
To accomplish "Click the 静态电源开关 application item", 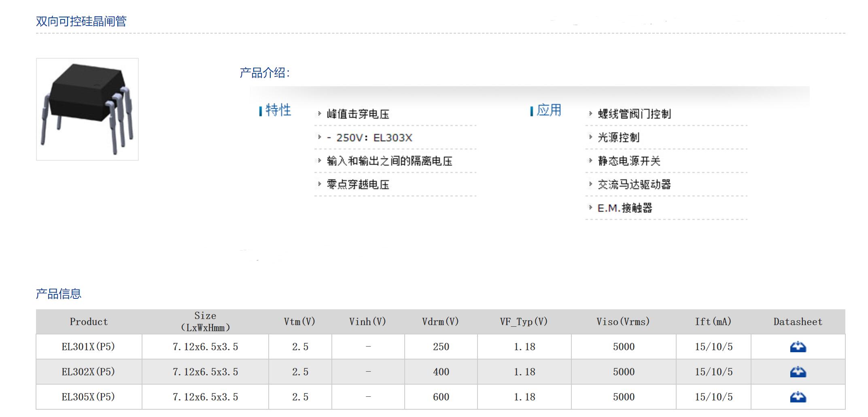I will click(629, 161).
